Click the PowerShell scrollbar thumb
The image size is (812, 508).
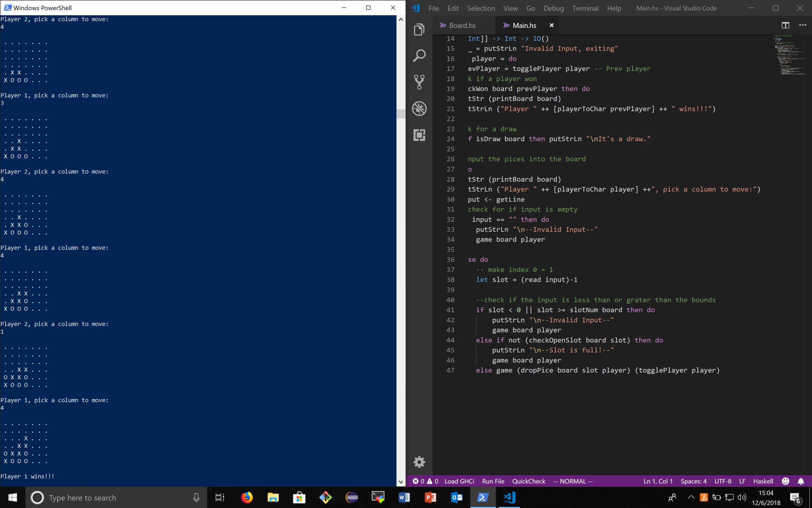click(401, 113)
